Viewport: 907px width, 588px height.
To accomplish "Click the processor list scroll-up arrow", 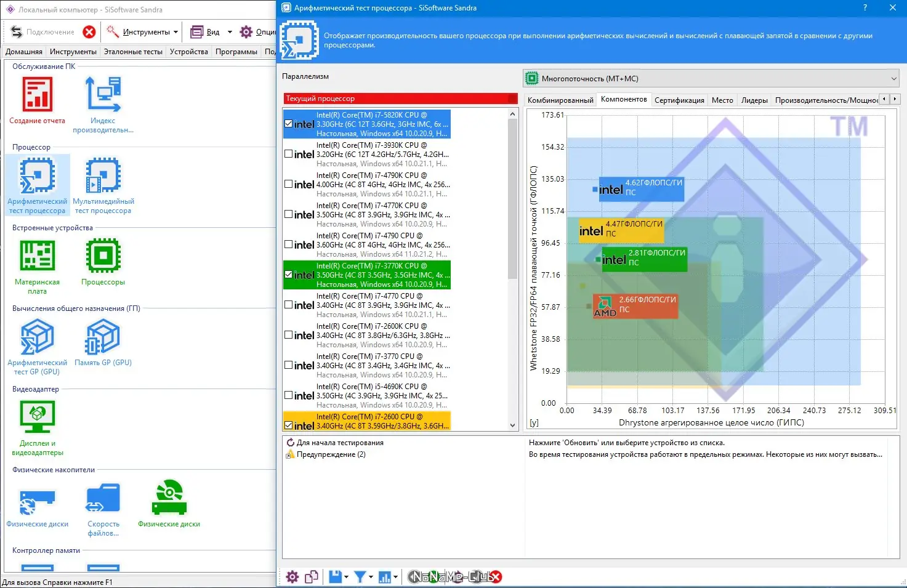I will click(x=512, y=114).
